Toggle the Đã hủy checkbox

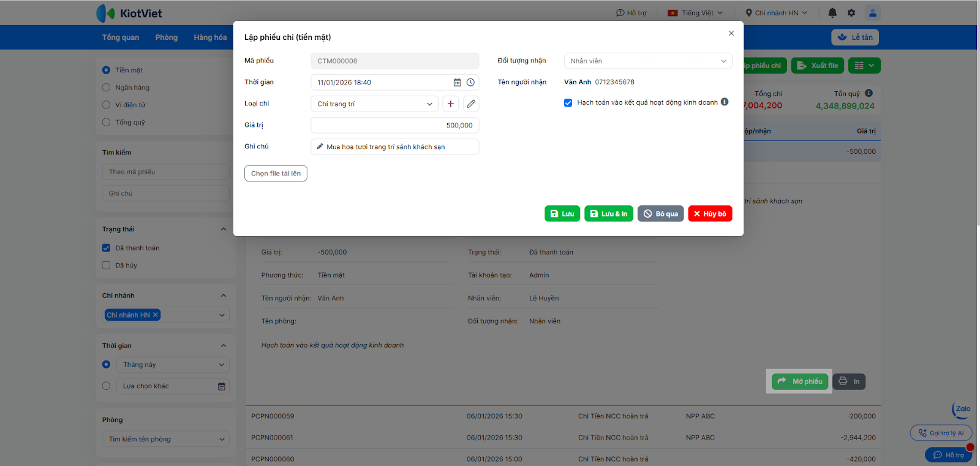(106, 265)
